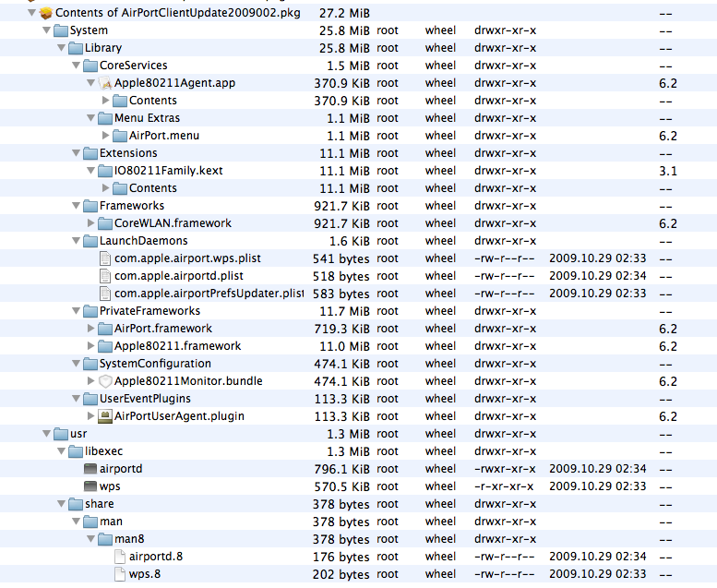Click the System folder icon
The image size is (717, 588).
[60, 31]
